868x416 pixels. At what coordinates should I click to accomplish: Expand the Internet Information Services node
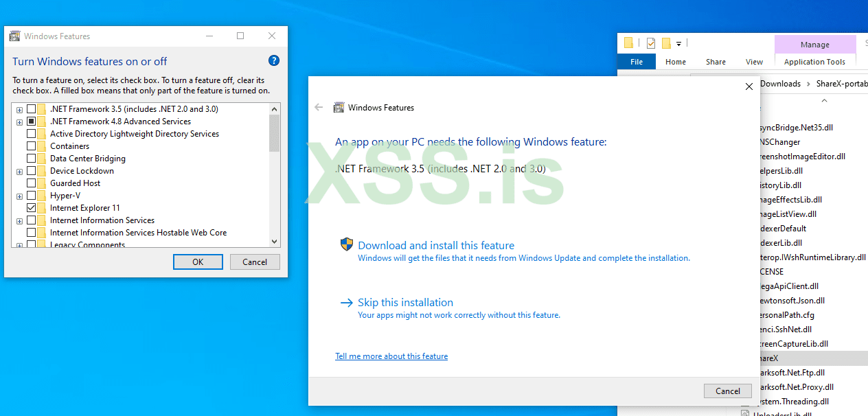pyautogui.click(x=19, y=221)
